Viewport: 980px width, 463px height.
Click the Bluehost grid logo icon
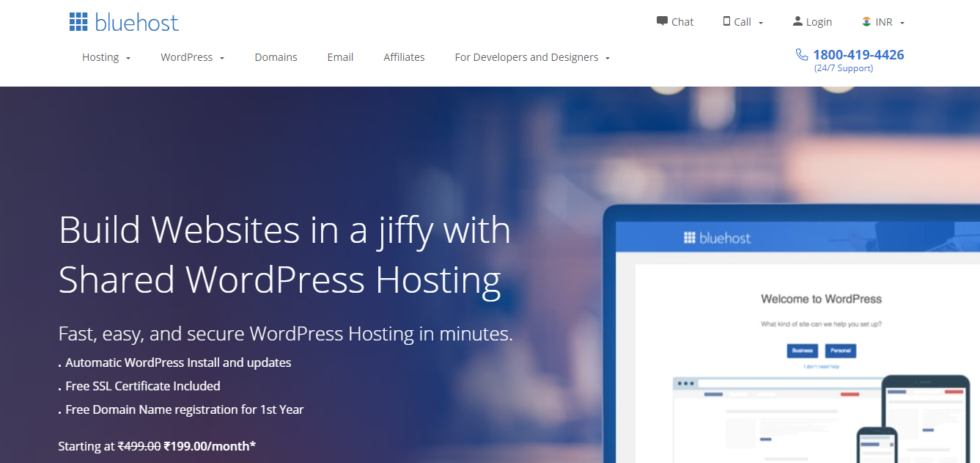[x=78, y=22]
